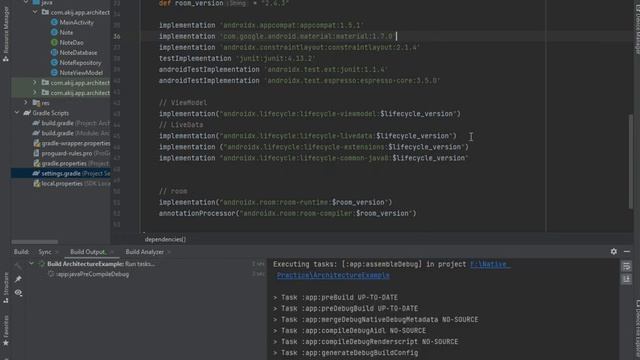The height and width of the screenshot is (360, 640).
Task: Open Resource Manager side panel
Action: click(x=6, y=33)
